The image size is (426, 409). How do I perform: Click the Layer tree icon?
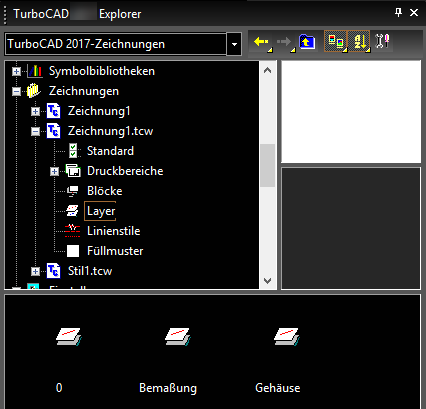72,211
